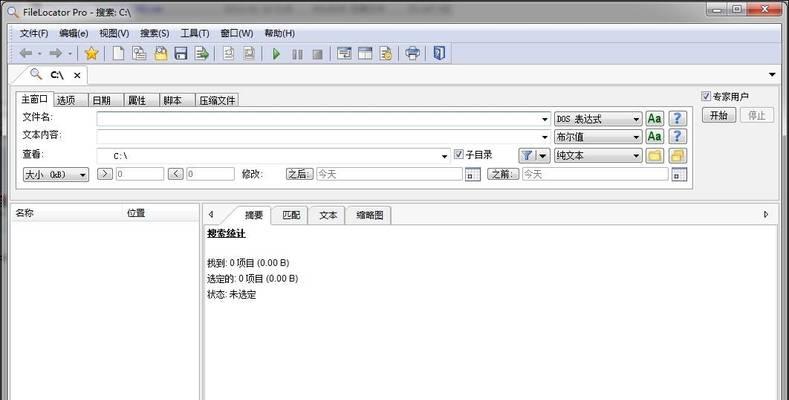Open help question mark beside text content

(x=677, y=136)
